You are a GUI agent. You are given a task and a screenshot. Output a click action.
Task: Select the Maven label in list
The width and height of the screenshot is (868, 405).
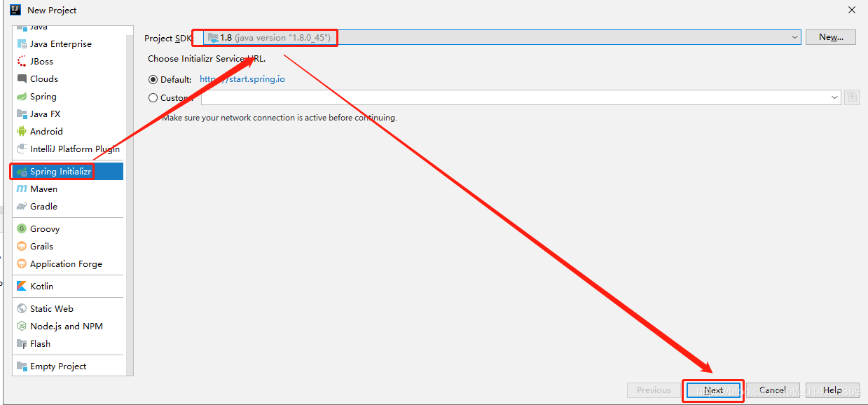tap(43, 188)
